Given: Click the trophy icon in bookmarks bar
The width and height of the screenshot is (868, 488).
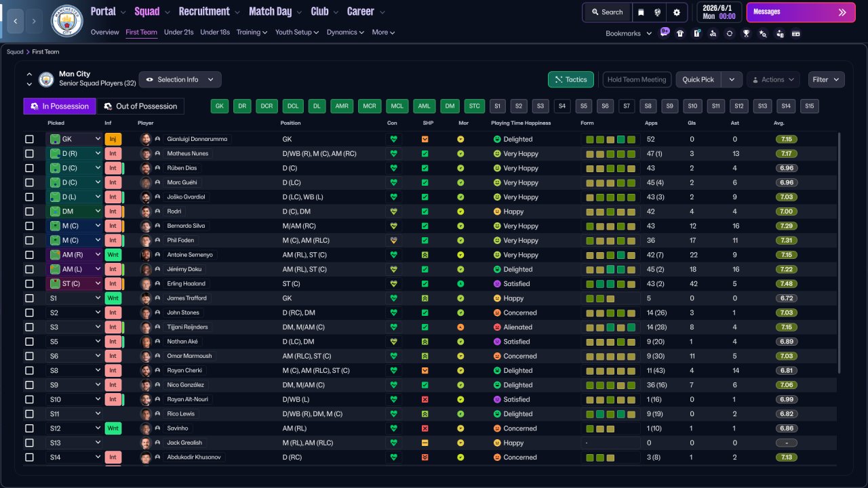Looking at the screenshot, I should click(x=746, y=33).
